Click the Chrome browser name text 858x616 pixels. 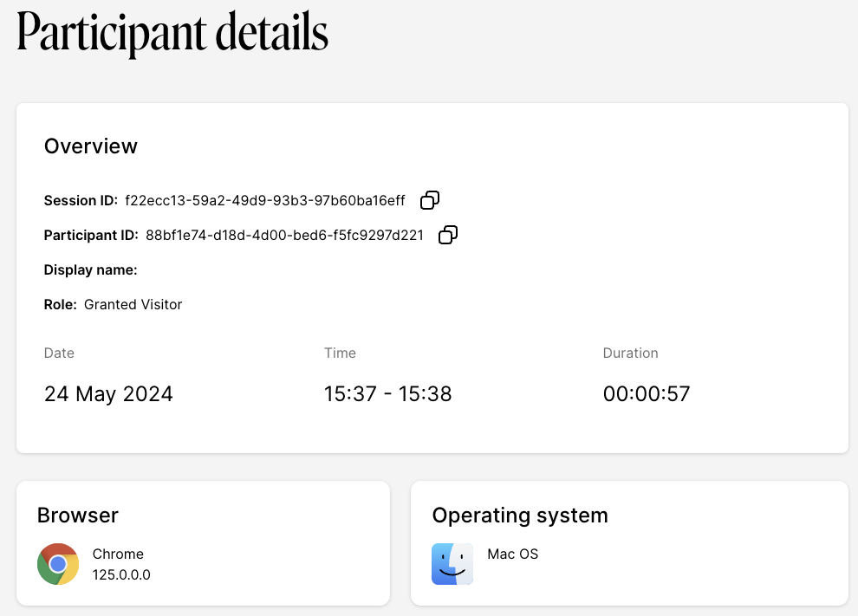click(x=118, y=554)
